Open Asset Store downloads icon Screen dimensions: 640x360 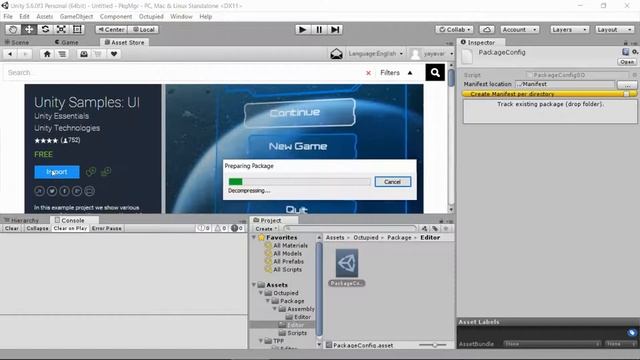click(x=84, y=54)
